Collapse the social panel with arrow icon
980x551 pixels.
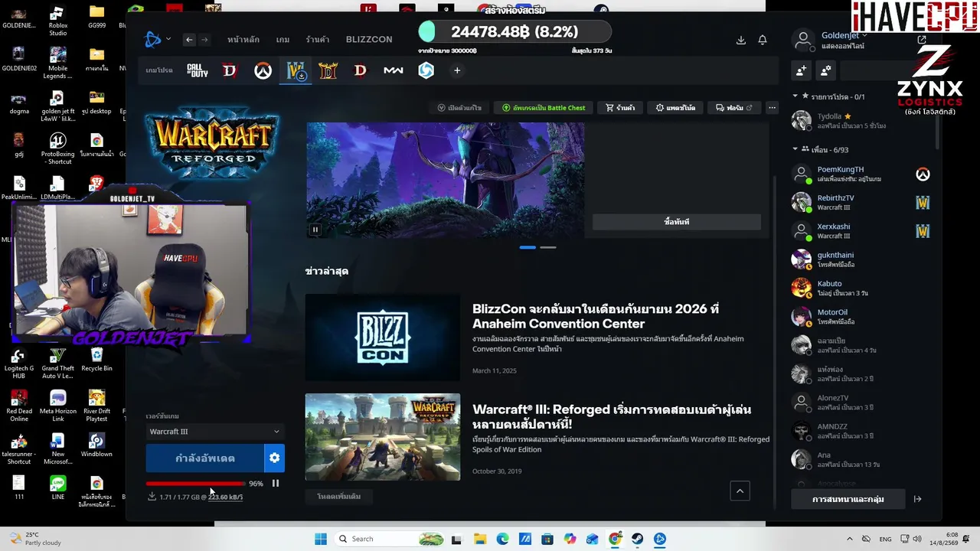coord(917,500)
